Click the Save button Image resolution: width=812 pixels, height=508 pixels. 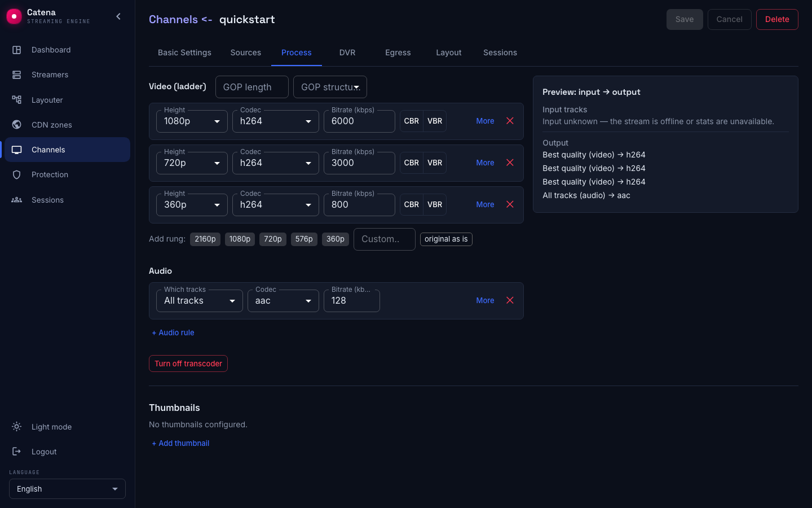click(x=685, y=19)
